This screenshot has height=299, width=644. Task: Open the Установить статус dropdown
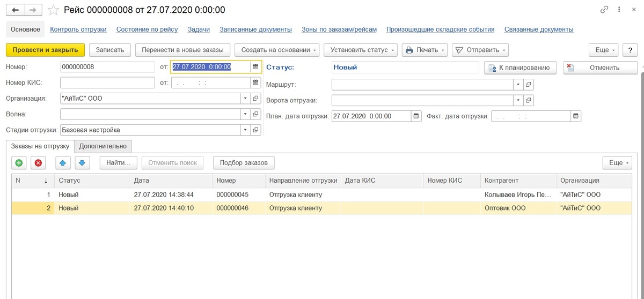[360, 50]
